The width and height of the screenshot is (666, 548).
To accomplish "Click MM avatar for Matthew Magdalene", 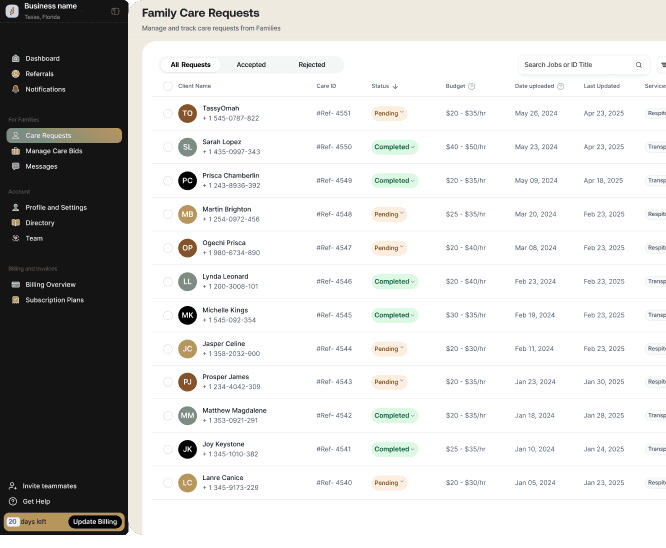I will 187,415.
